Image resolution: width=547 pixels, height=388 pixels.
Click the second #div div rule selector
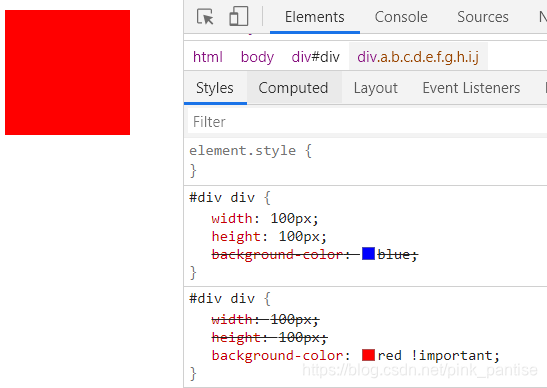tap(222, 299)
